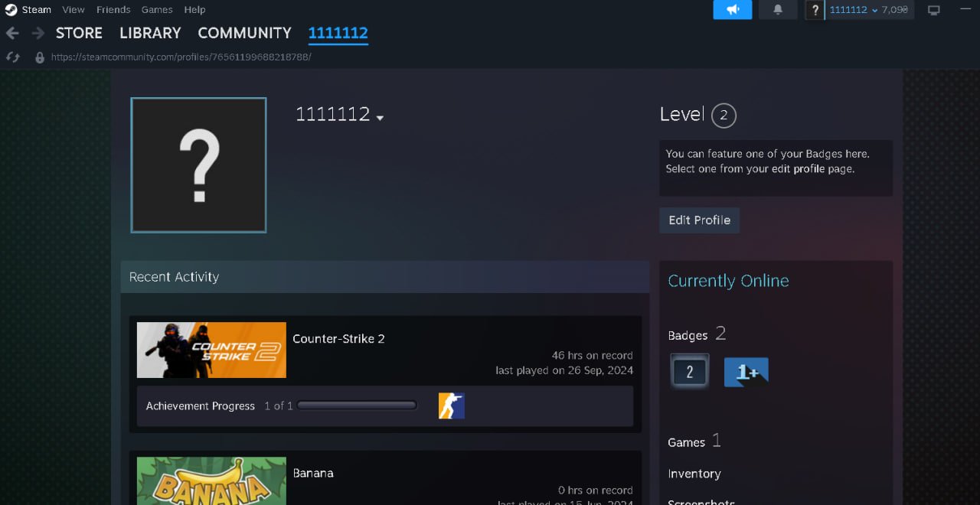Click the Level heading text

click(681, 114)
